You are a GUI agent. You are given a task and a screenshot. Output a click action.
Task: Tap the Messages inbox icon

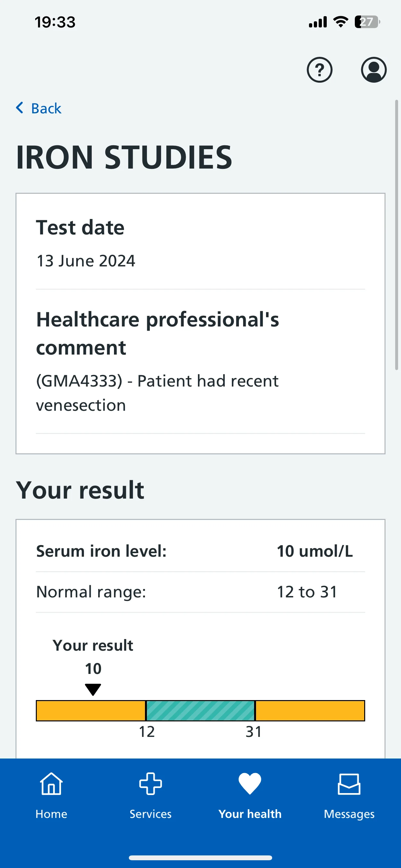[x=349, y=784]
